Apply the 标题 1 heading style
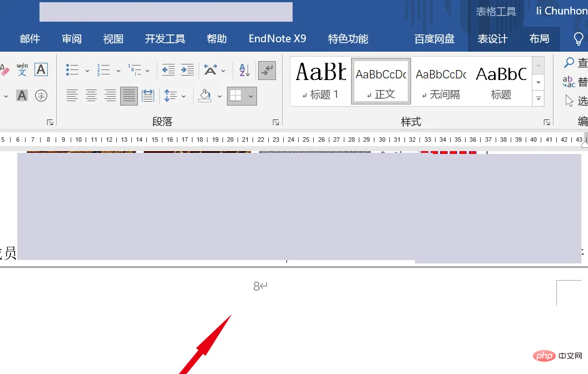 tap(321, 81)
